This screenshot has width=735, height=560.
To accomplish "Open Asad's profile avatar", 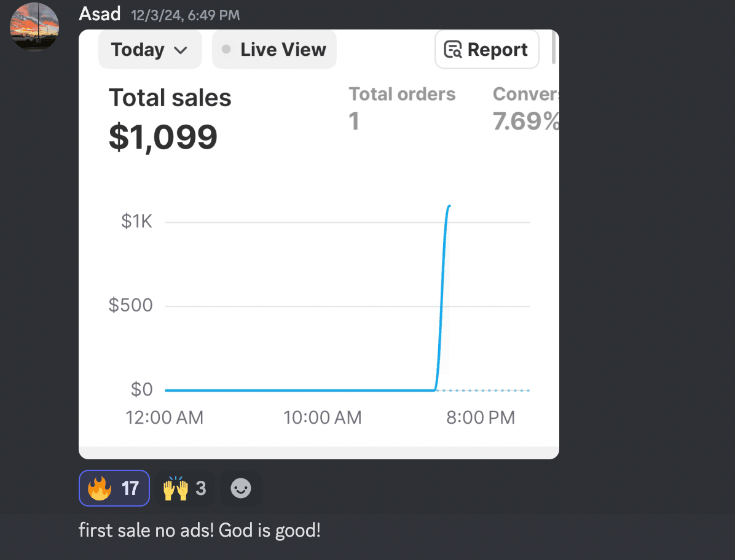I will click(x=34, y=25).
